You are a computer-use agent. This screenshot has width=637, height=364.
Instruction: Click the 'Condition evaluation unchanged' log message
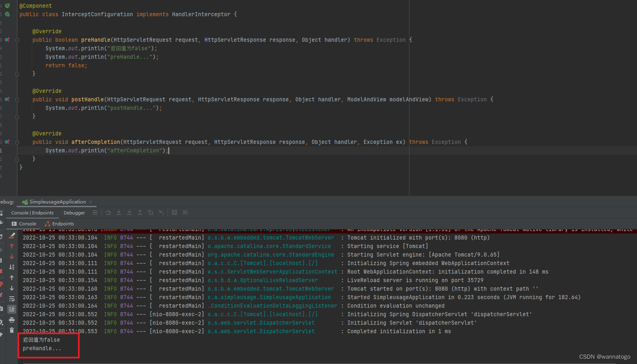click(x=396, y=306)
